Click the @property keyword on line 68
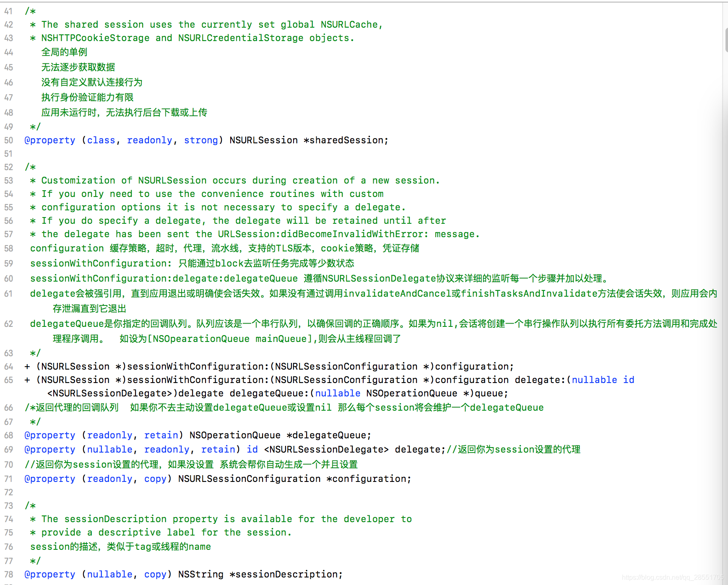 pyautogui.click(x=49, y=435)
